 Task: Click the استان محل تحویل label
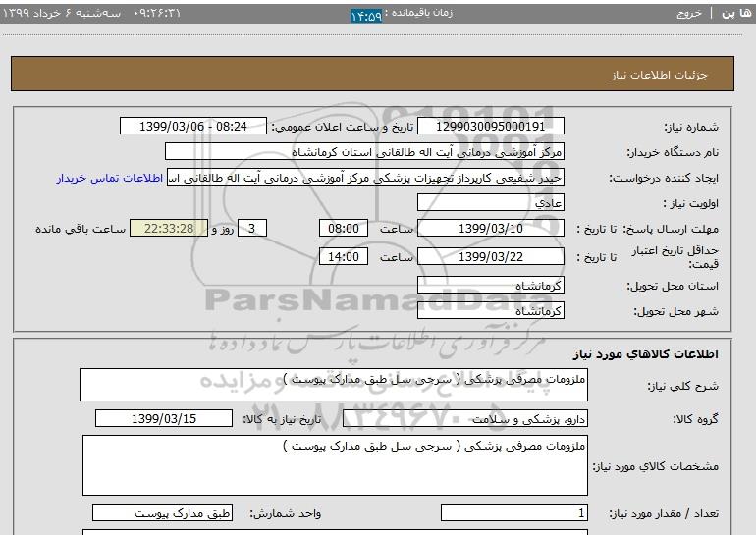[673, 286]
